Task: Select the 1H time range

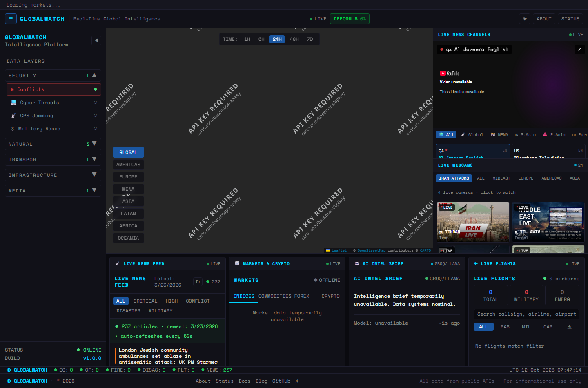Action: (x=247, y=39)
